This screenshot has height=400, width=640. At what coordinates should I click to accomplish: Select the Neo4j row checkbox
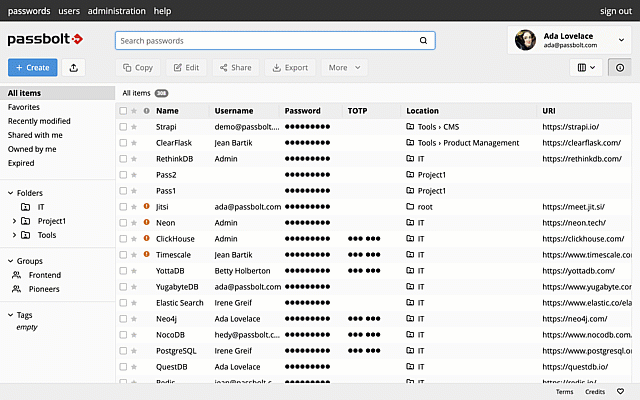pyautogui.click(x=123, y=319)
